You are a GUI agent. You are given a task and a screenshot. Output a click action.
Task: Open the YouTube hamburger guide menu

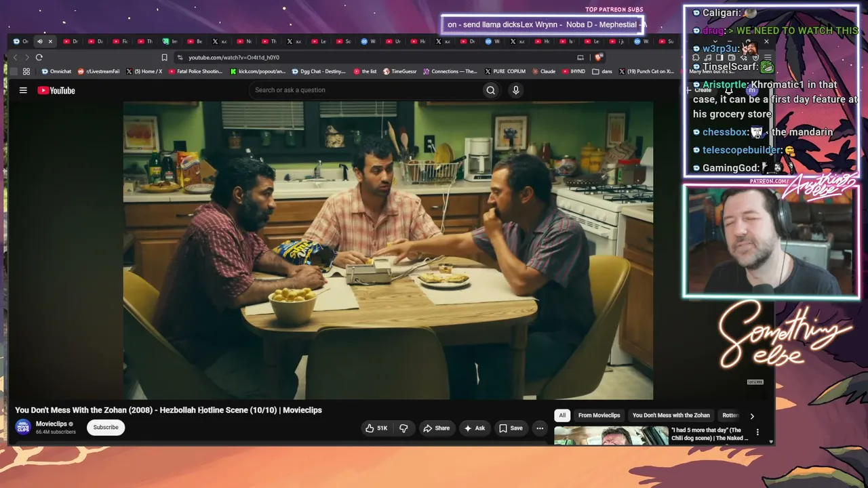coord(23,90)
